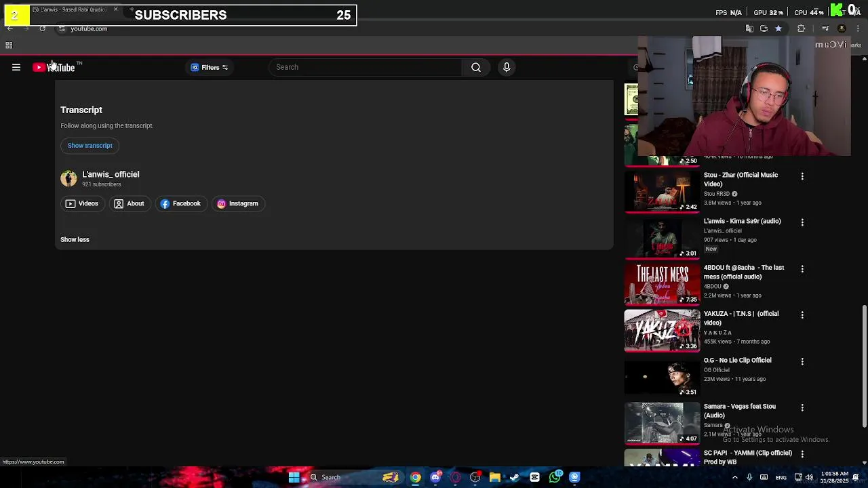
Task: Focus the YouTube Search field
Action: 366,67
